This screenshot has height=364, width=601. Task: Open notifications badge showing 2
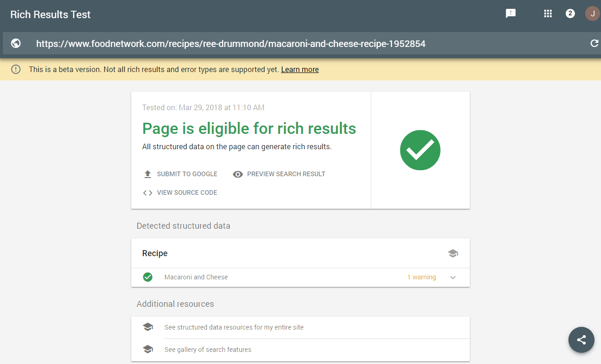click(x=570, y=13)
